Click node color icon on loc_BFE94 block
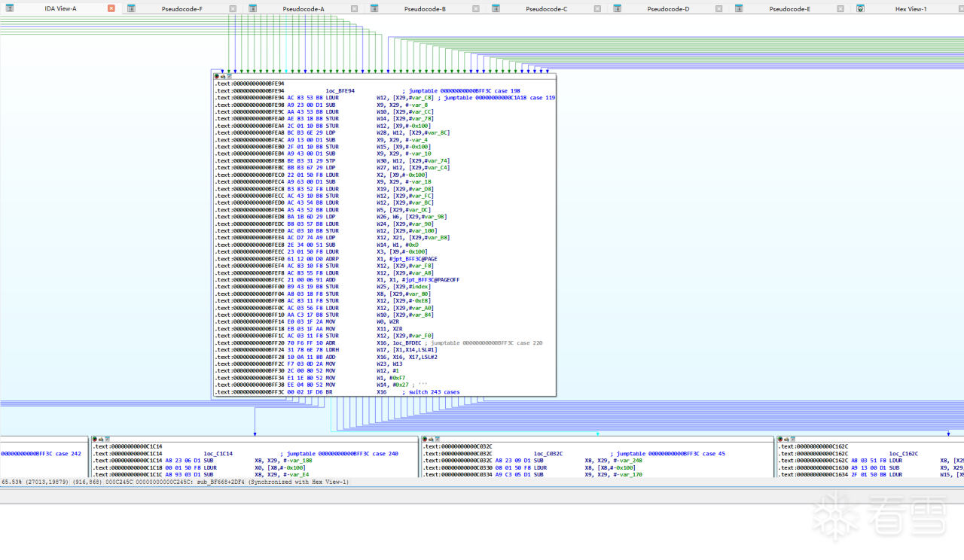The height and width of the screenshot is (560, 964). pyautogui.click(x=217, y=76)
